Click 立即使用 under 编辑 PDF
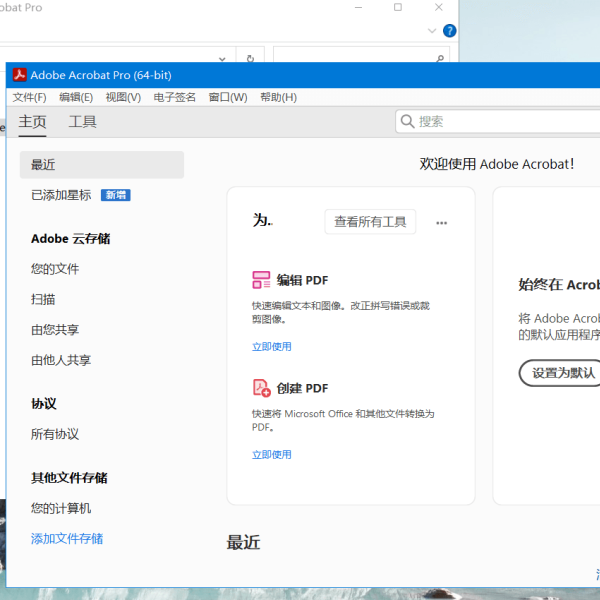 tap(272, 347)
